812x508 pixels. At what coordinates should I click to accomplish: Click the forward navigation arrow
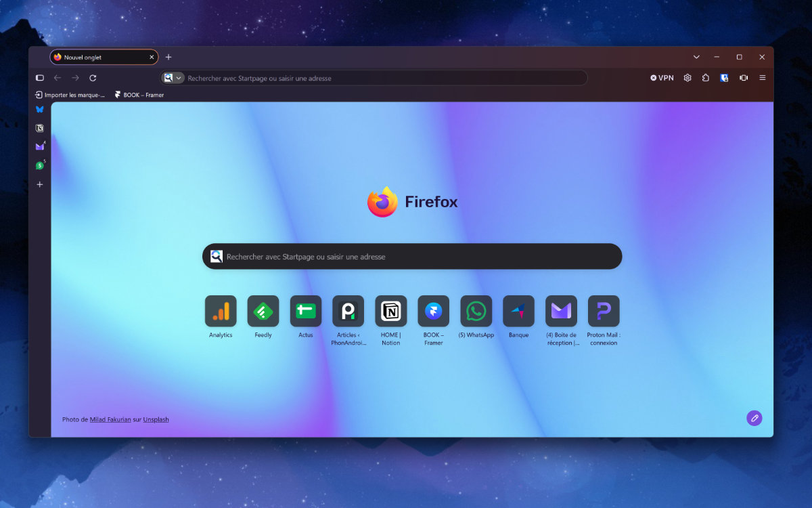click(x=75, y=78)
